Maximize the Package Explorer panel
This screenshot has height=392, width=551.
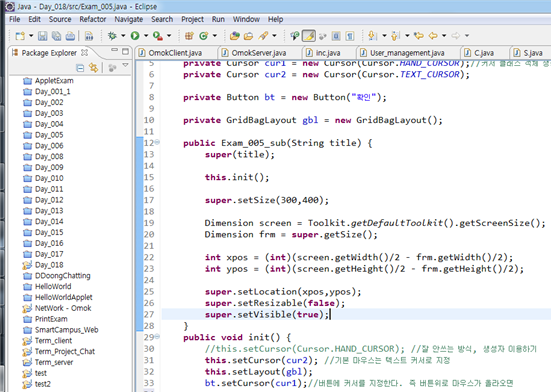pos(125,52)
